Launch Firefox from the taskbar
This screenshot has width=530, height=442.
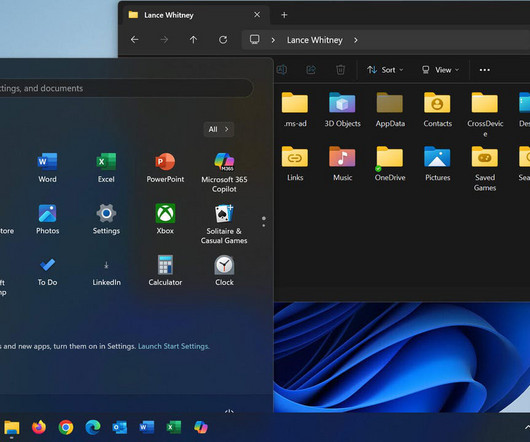pyautogui.click(x=39, y=427)
